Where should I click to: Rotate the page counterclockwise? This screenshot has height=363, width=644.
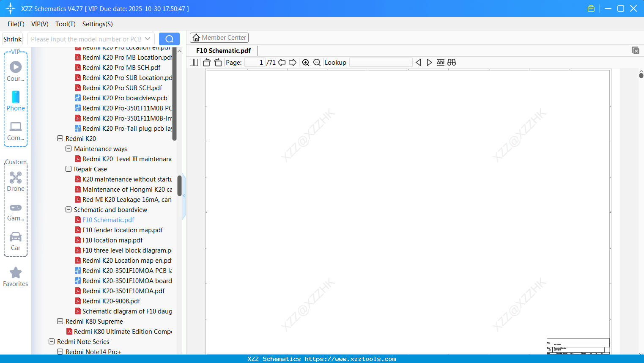point(207,63)
